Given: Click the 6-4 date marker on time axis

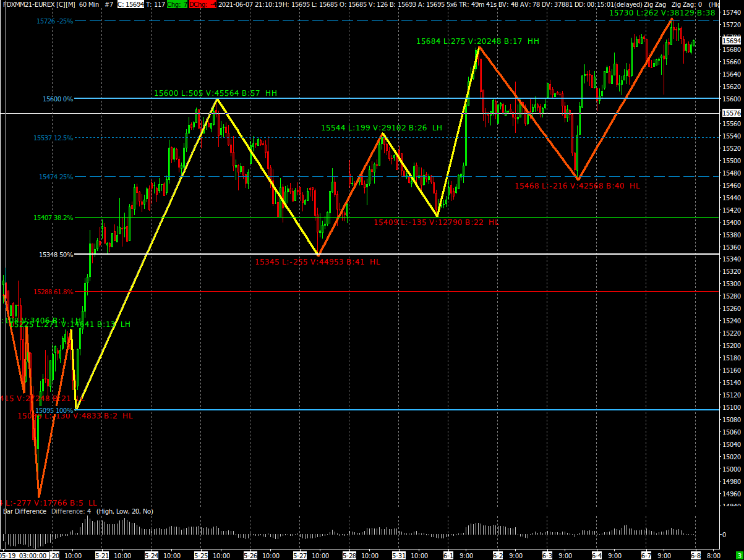Looking at the screenshot, I should 597,556.
